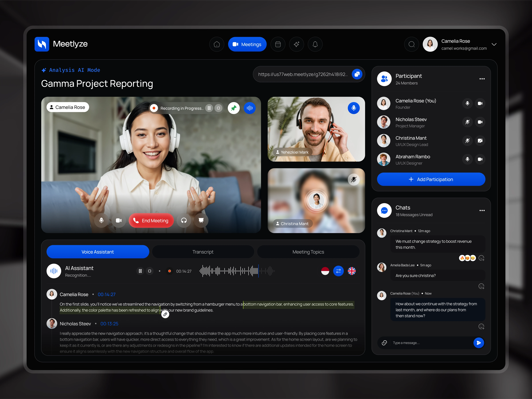Click the search icon in header
The height and width of the screenshot is (399, 532).
pos(412,44)
